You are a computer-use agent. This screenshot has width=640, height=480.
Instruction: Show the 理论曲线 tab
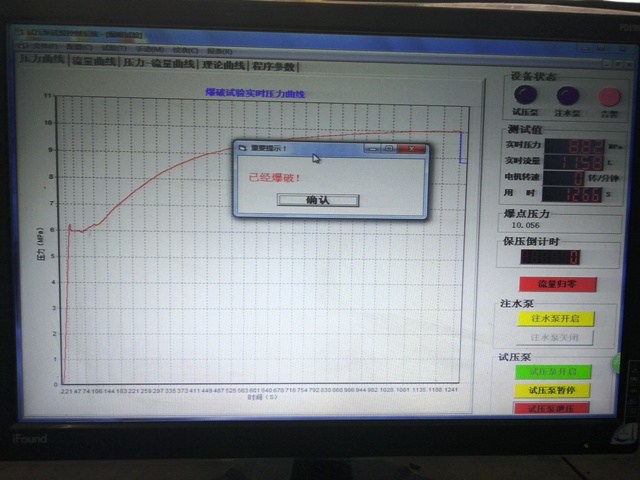(222, 64)
